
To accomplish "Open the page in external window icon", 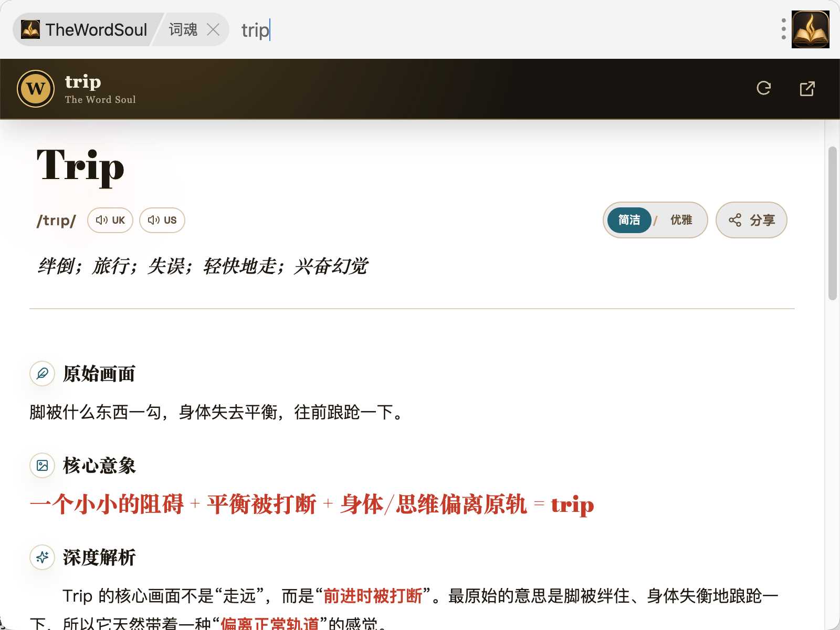I will click(807, 89).
